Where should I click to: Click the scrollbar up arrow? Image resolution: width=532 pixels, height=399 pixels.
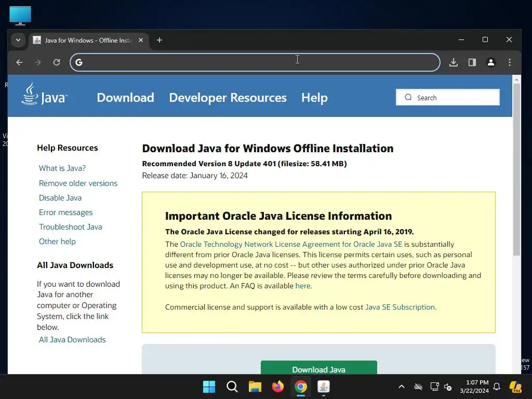click(516, 79)
